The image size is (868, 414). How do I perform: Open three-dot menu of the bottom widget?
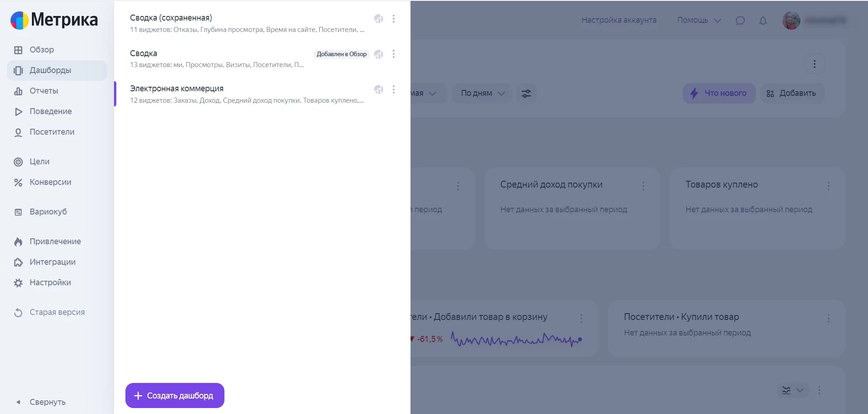819,390
